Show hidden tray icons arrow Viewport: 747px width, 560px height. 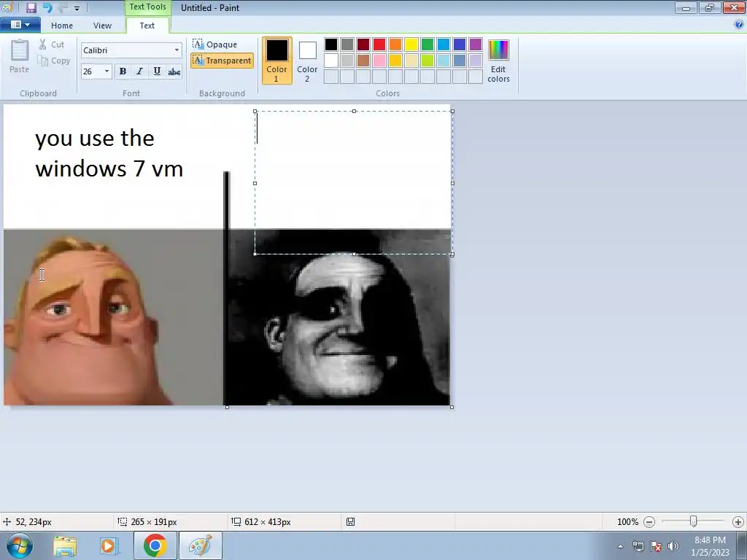(620, 547)
